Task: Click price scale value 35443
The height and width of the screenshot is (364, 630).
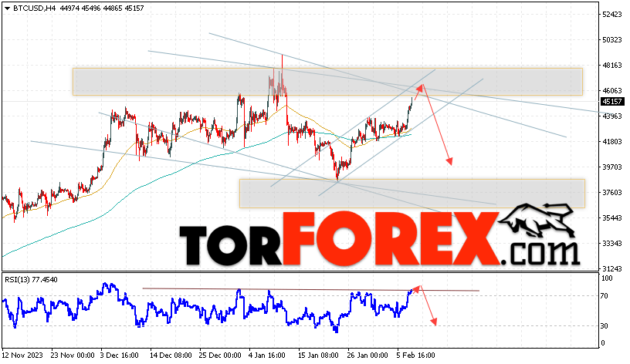Action: [x=612, y=218]
